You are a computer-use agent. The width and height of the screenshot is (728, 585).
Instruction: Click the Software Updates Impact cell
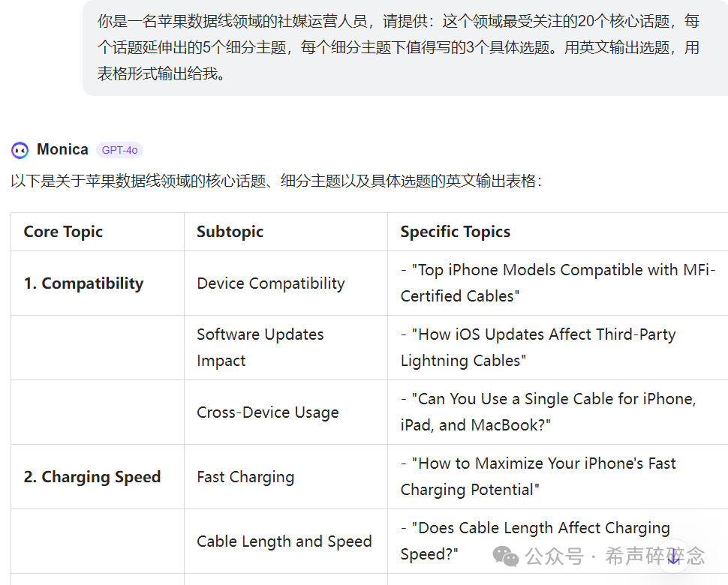click(260, 347)
